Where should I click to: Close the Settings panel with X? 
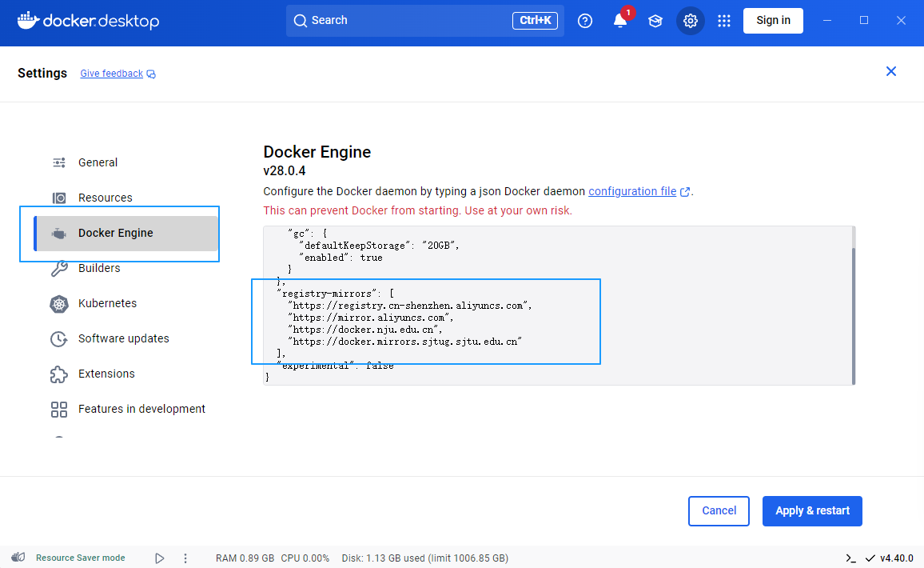(891, 71)
